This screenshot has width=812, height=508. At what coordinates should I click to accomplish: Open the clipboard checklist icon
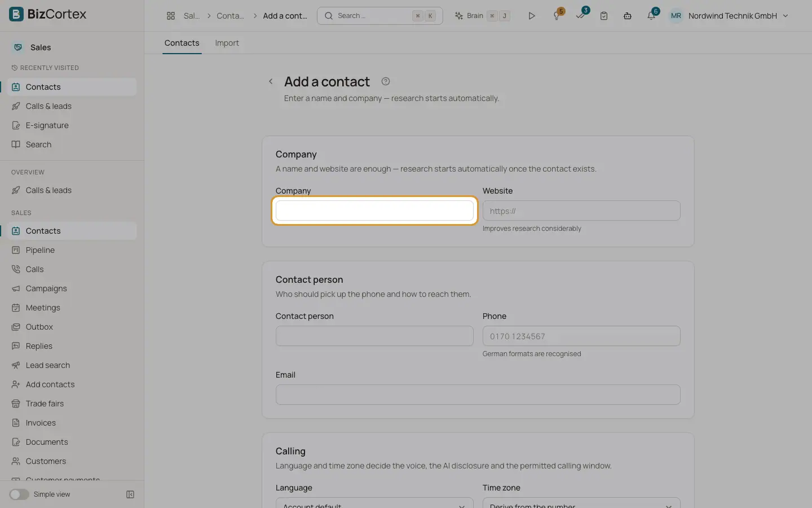tap(604, 16)
